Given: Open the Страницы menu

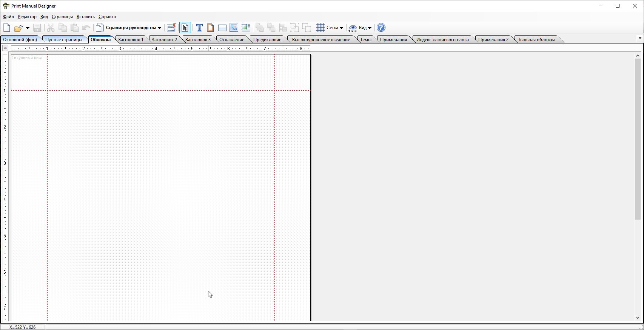Looking at the screenshot, I should click(x=62, y=17).
